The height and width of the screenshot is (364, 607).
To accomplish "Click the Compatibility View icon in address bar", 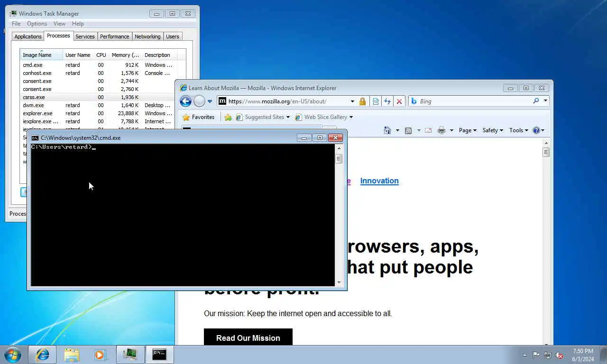I will click(x=376, y=101).
